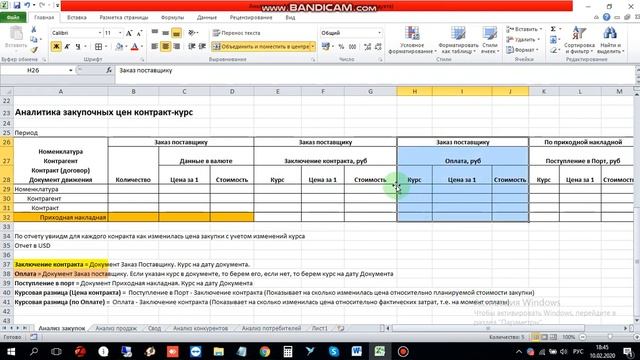Open the Общий number format dropdown
The width and height of the screenshot is (640, 360).
pyautogui.click(x=379, y=33)
